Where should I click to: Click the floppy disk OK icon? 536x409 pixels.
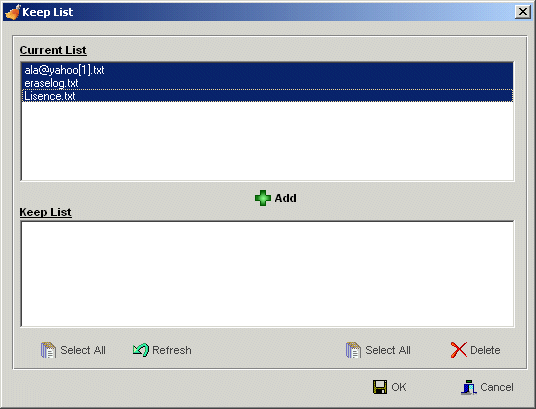click(380, 387)
